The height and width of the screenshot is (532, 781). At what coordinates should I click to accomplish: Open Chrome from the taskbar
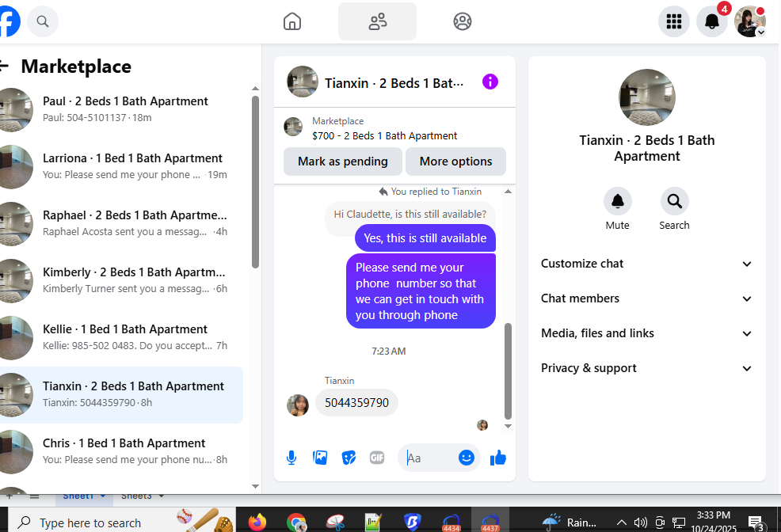296,522
